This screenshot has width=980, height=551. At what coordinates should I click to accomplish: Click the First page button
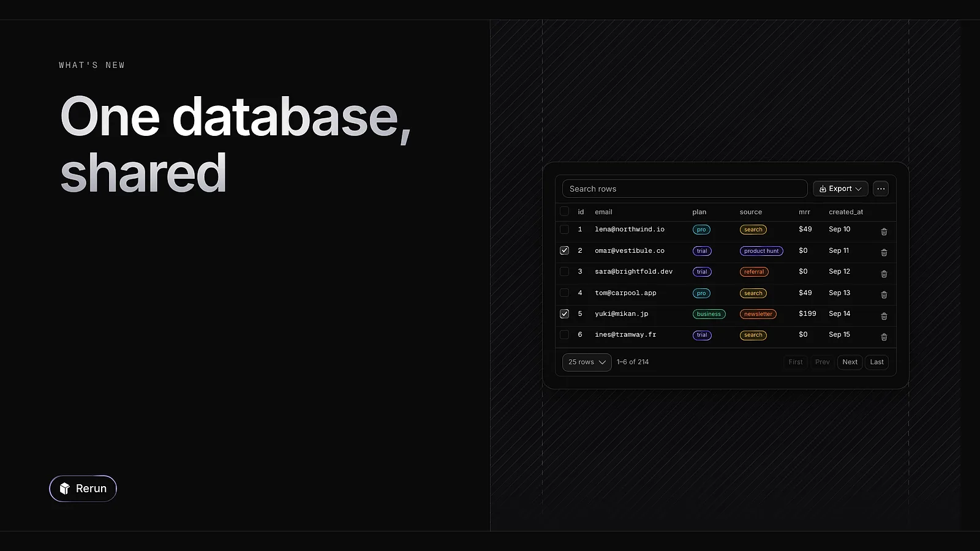(x=796, y=362)
